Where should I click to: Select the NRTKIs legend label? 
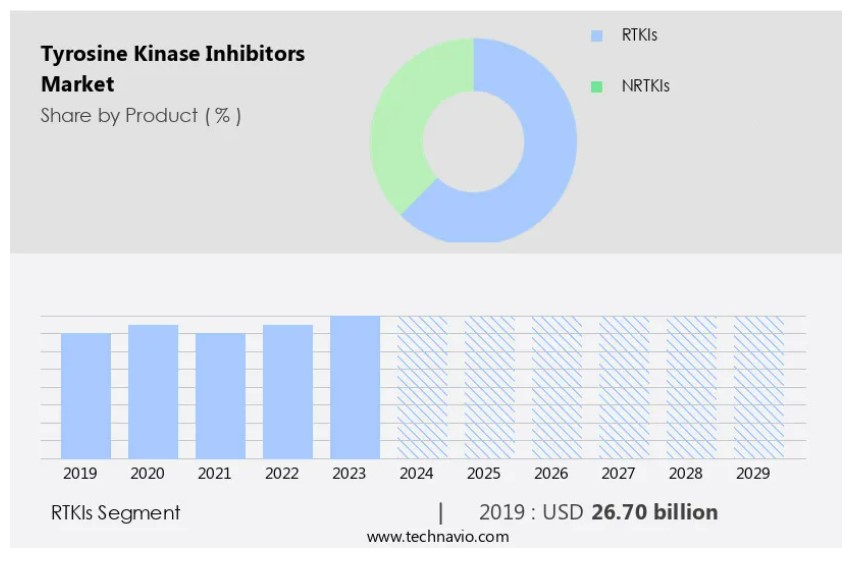(645, 87)
